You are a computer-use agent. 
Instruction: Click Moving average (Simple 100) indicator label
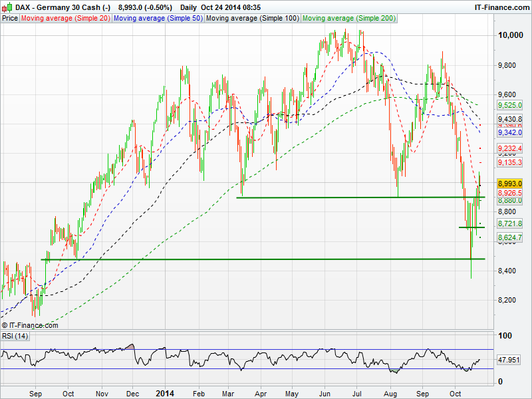point(252,19)
